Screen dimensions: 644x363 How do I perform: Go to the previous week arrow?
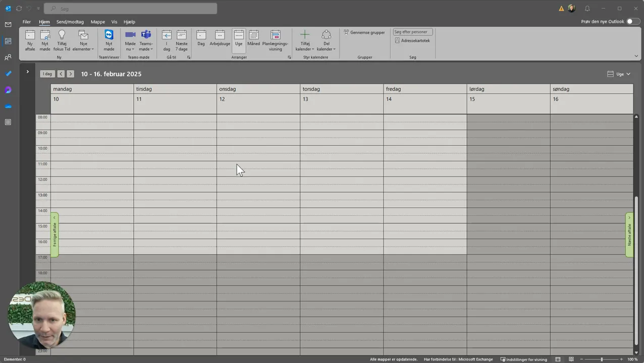61,74
